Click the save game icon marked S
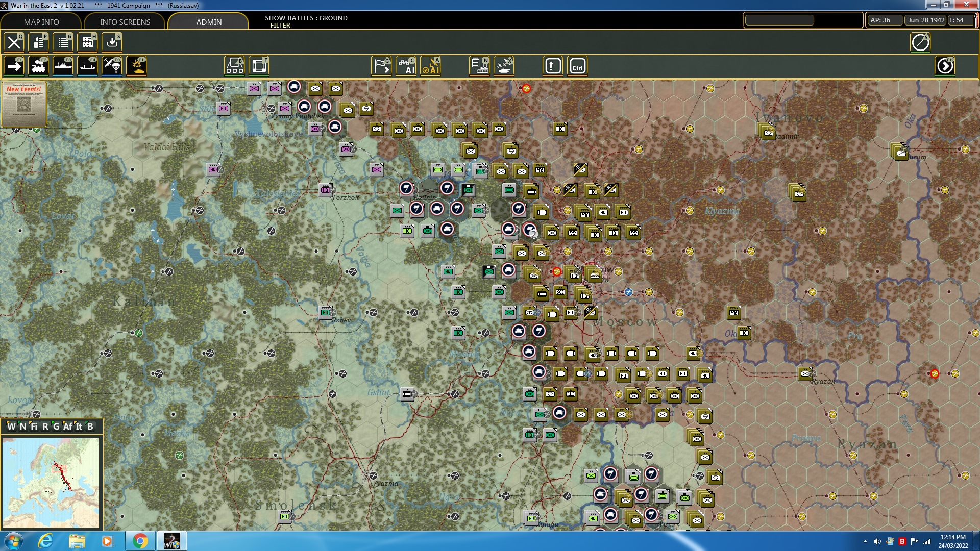The height and width of the screenshot is (551, 980). click(x=112, y=42)
